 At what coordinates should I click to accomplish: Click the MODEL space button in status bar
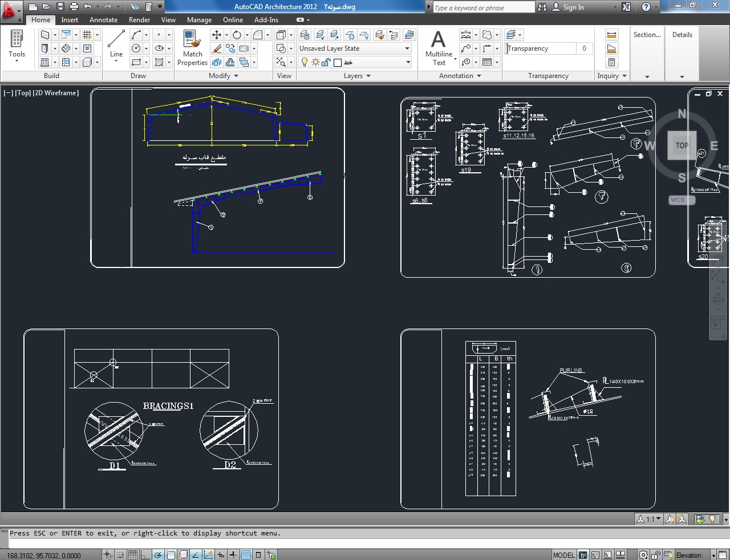[x=563, y=555]
